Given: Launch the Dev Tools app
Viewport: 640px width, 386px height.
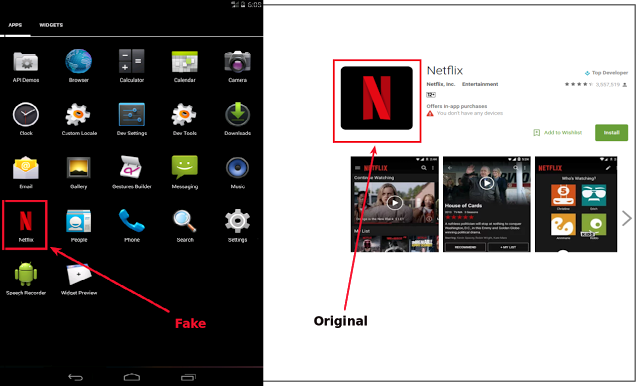Looking at the screenshot, I should coord(184,119).
